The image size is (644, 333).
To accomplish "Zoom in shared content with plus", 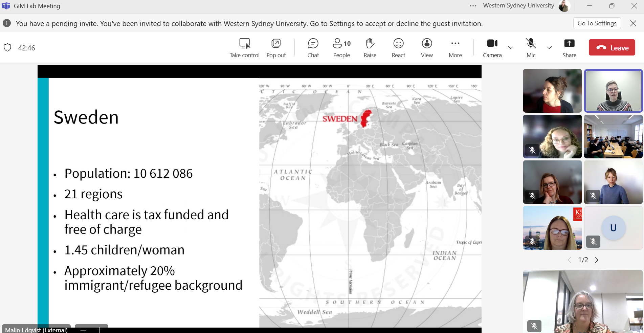I will tap(99, 330).
